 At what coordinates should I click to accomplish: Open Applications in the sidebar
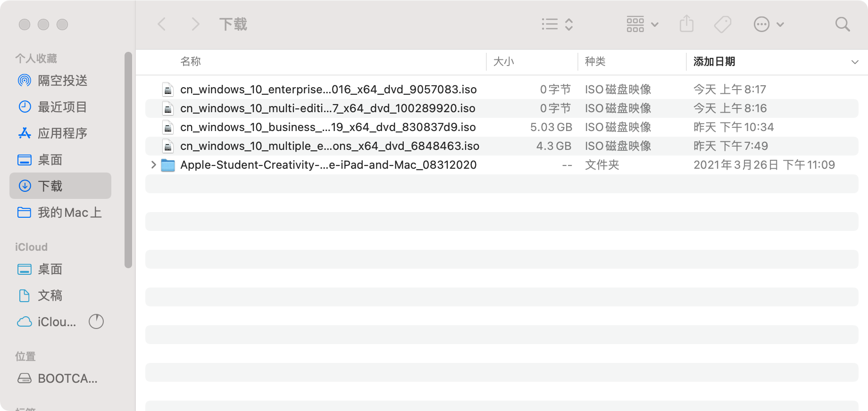[62, 133]
